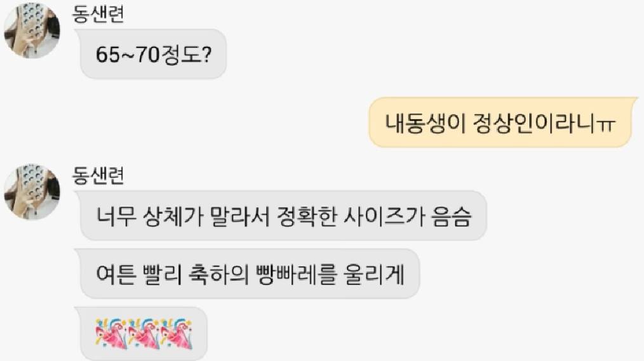
Task: Select the 65~70정도? message bubble
Action: coord(153,54)
